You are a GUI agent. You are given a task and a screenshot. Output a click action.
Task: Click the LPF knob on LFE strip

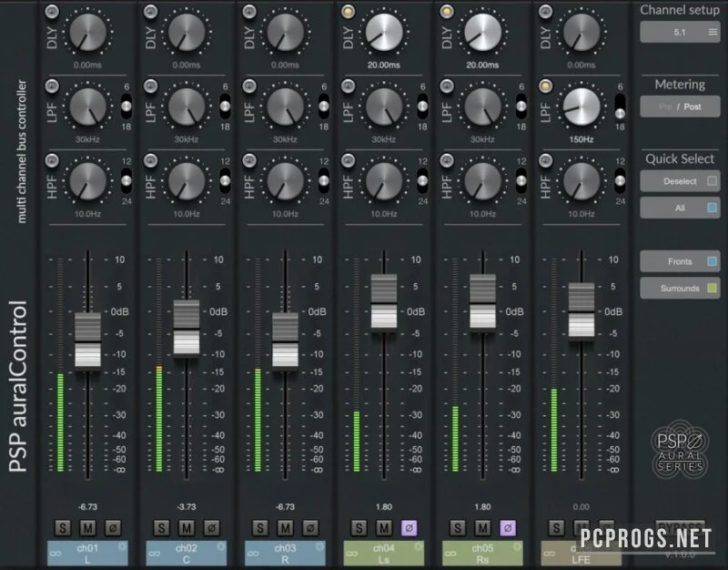click(x=581, y=107)
